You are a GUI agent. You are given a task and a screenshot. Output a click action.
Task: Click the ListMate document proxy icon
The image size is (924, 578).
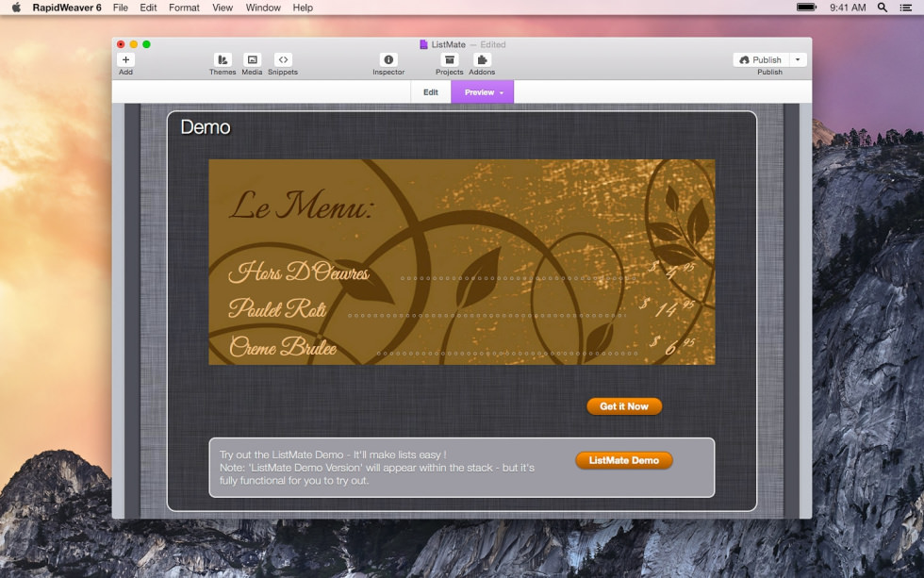[423, 44]
